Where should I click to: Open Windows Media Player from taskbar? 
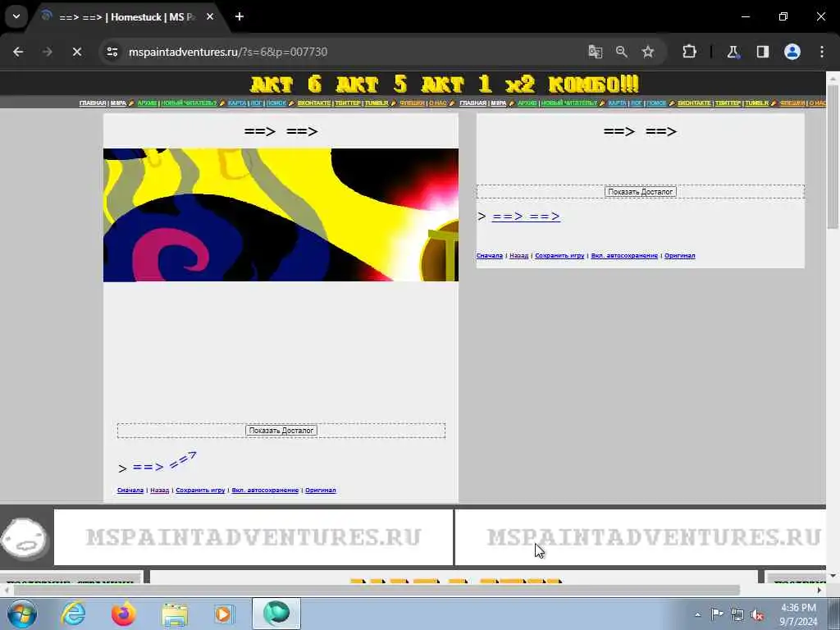(x=224, y=614)
